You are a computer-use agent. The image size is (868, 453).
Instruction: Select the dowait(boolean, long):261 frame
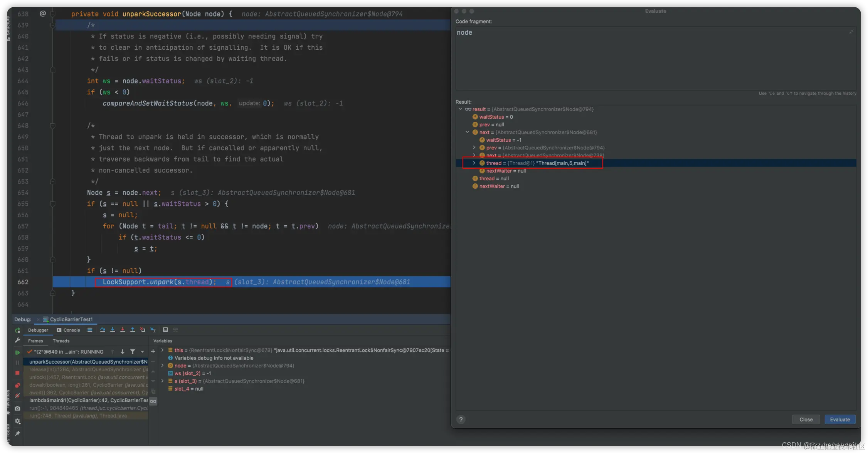[x=86, y=385]
